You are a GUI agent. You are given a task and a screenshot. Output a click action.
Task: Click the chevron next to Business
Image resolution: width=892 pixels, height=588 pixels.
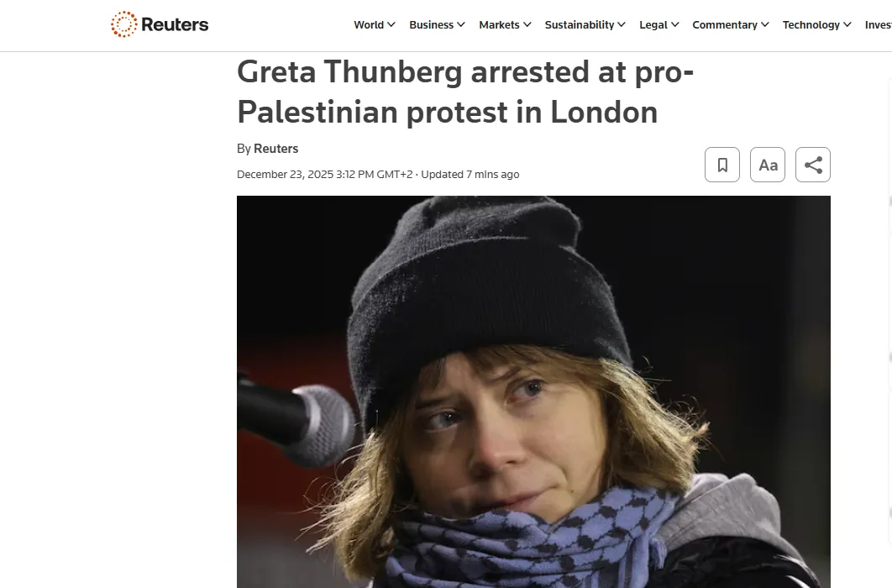461,25
